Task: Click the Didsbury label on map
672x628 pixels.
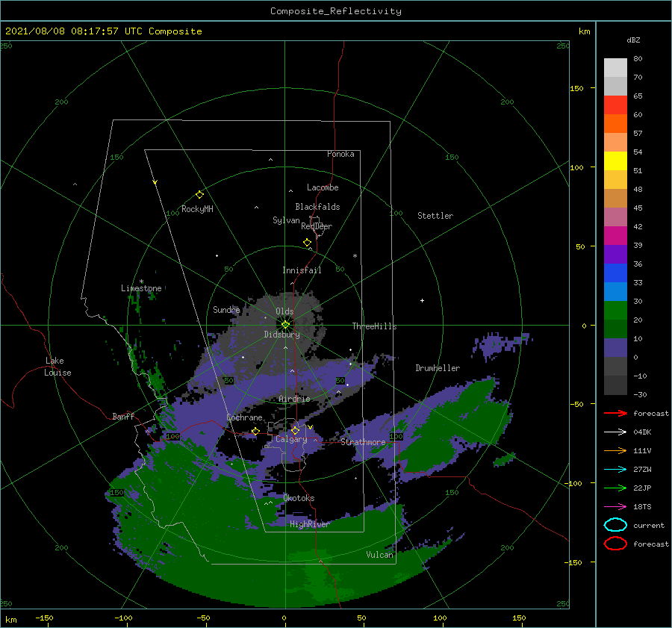Action: pos(281,335)
